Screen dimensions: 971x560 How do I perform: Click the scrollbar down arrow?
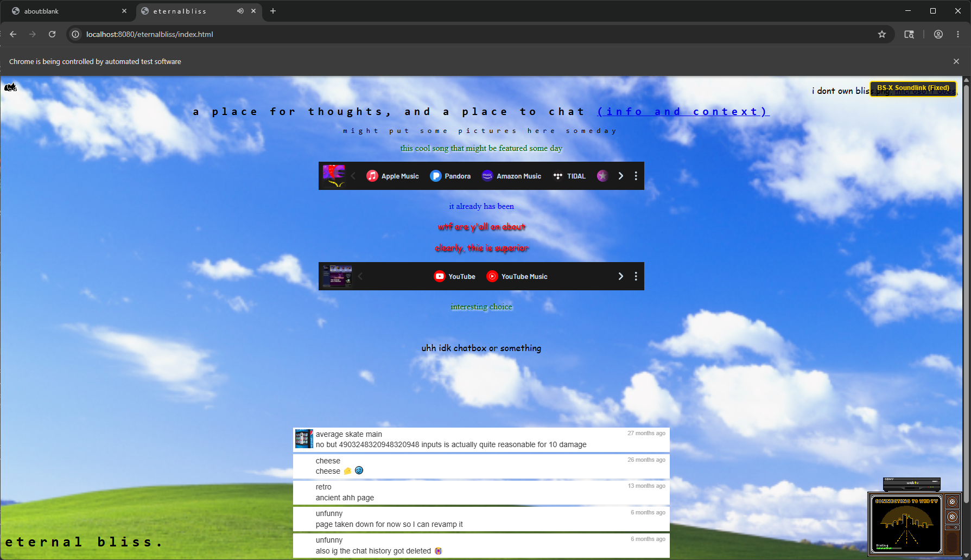pyautogui.click(x=966, y=556)
